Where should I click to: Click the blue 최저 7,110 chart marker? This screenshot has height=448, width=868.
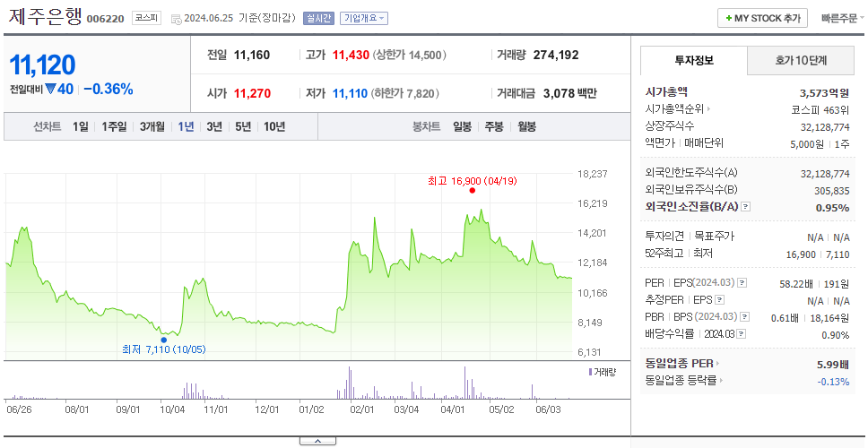(163, 340)
